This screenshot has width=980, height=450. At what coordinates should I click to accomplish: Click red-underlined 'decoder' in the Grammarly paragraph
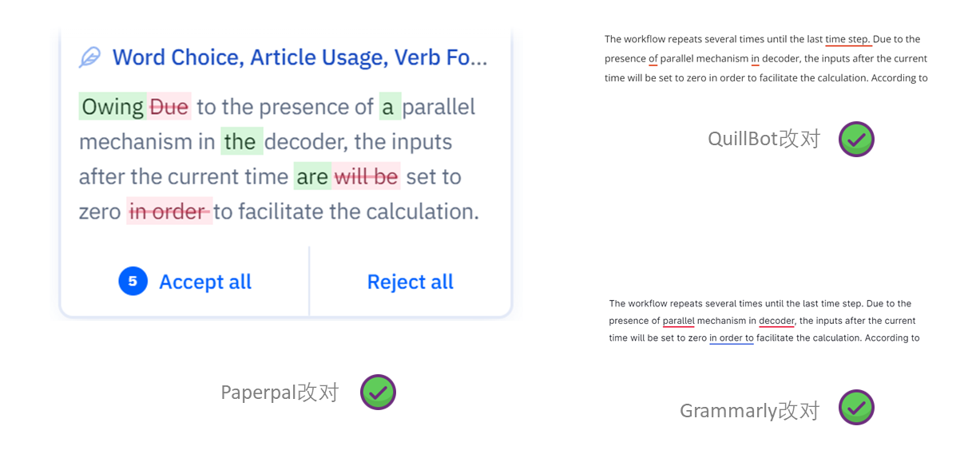coord(776,321)
